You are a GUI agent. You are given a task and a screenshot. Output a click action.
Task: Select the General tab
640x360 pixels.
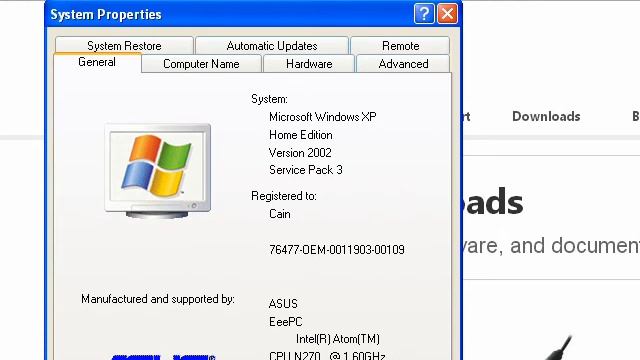(x=97, y=62)
